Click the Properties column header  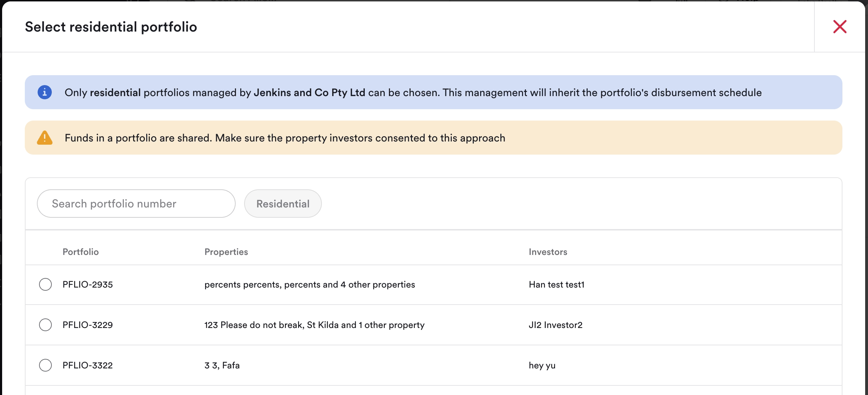tap(226, 252)
